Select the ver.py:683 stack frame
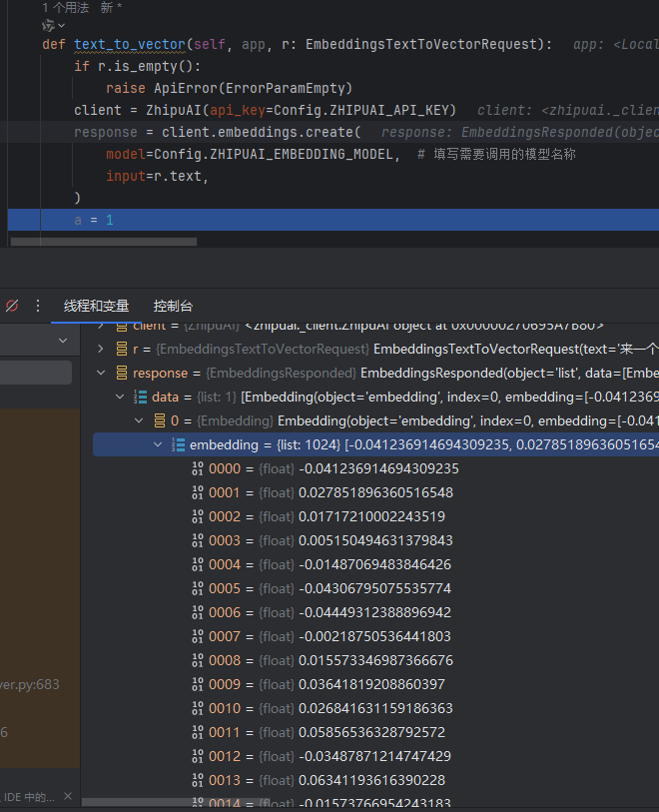Image resolution: width=659 pixels, height=812 pixels. point(30,684)
